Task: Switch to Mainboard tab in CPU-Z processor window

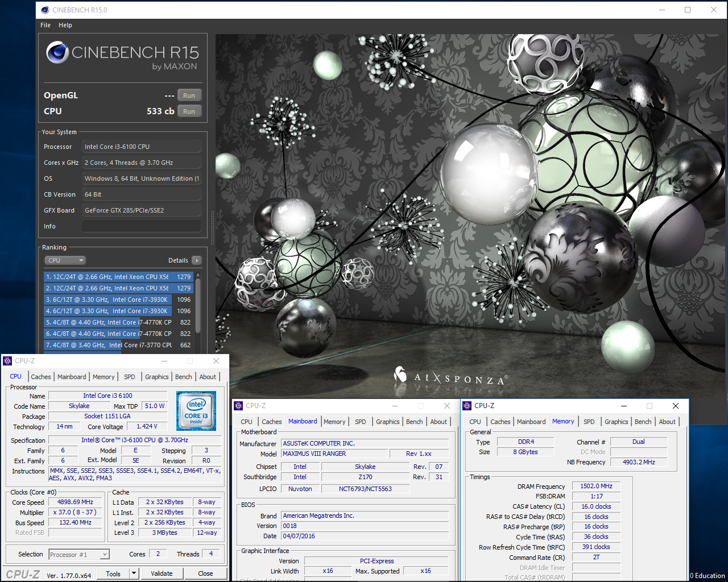Action: [72, 377]
